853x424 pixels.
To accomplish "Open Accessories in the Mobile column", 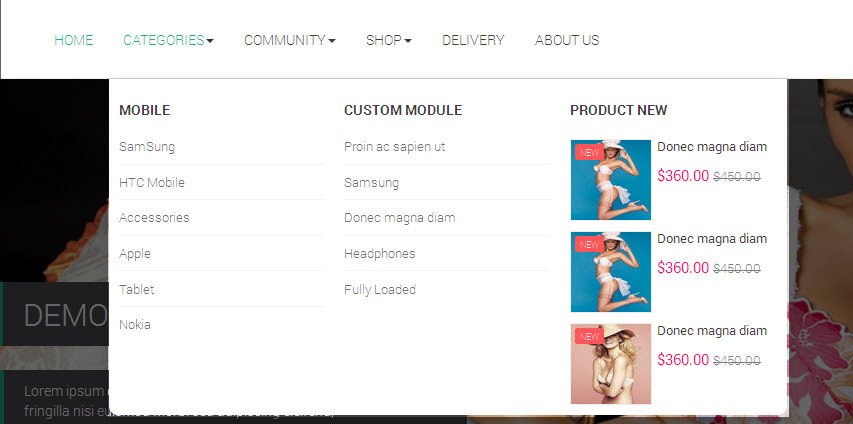I will (x=154, y=218).
